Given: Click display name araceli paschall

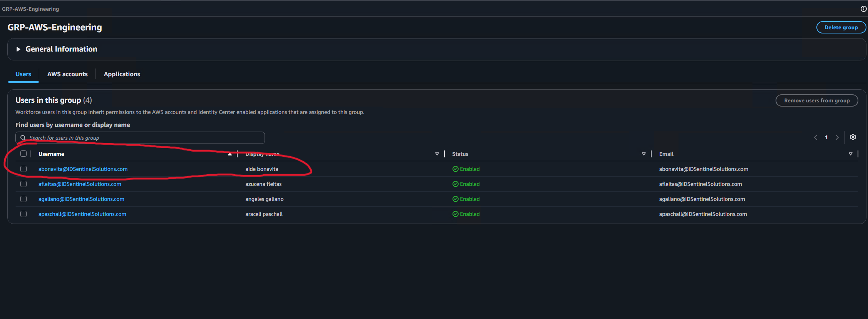Looking at the screenshot, I should 264,214.
